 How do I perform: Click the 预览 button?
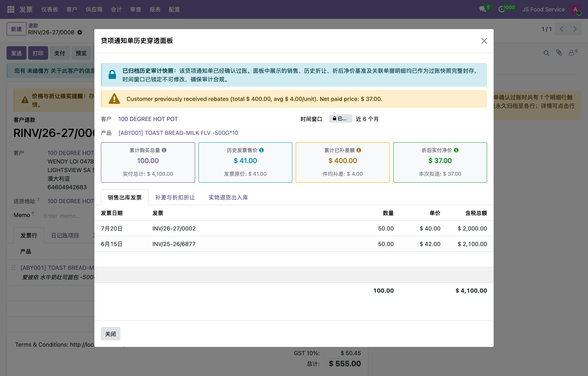coord(81,53)
